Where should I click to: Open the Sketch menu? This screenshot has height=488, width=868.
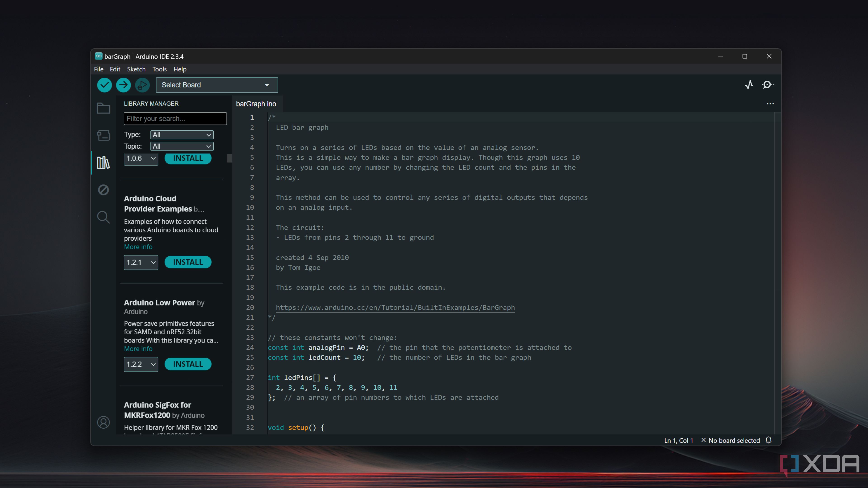pos(136,69)
